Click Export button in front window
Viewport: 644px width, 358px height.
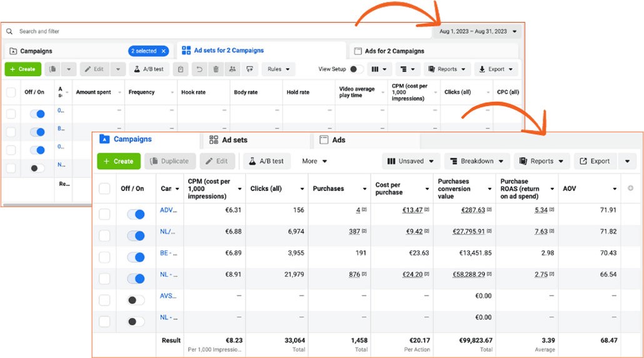coord(595,161)
